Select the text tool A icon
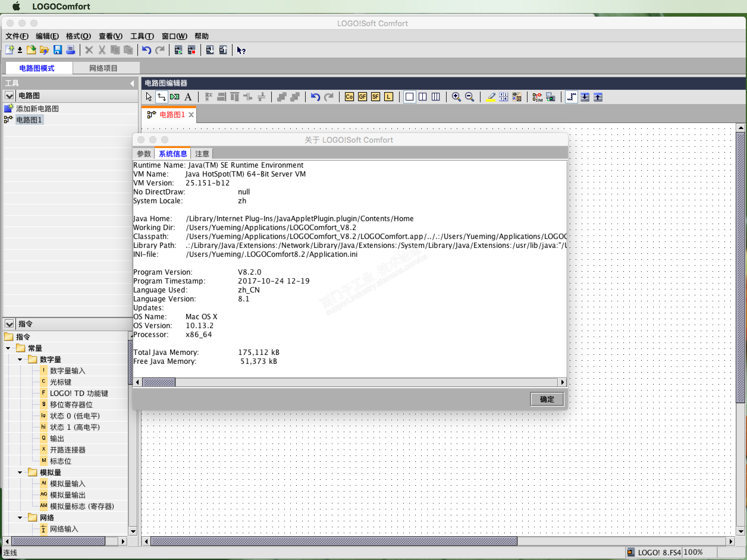Viewport: 747px width, 560px height. pyautogui.click(x=188, y=97)
